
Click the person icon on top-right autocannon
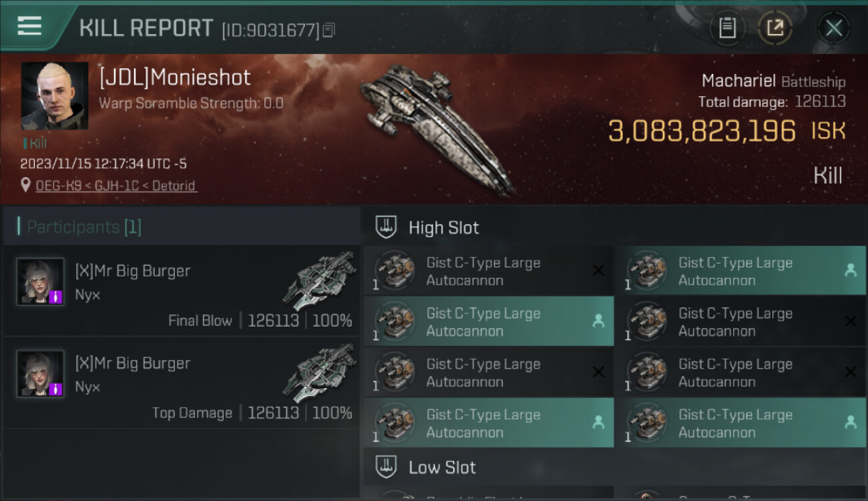[850, 270]
